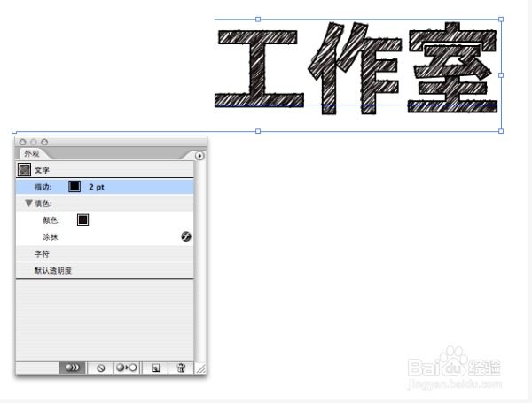
Task: Click the fx icon beside 涂抹
Action: click(x=186, y=236)
